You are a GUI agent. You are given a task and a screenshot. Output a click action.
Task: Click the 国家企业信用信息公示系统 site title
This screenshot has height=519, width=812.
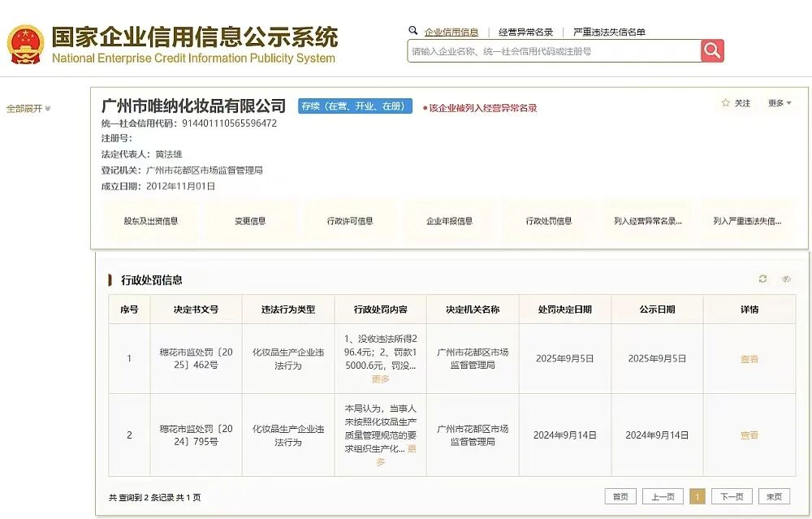[x=195, y=37]
